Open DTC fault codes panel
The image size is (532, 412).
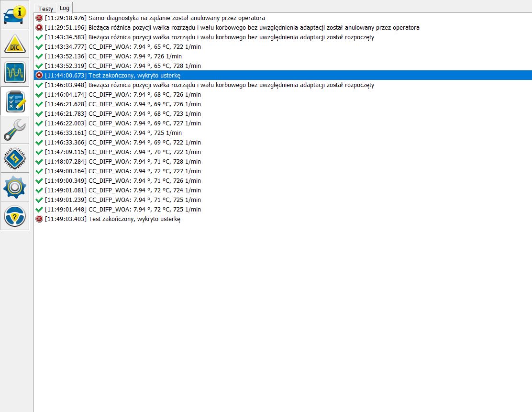(x=15, y=44)
